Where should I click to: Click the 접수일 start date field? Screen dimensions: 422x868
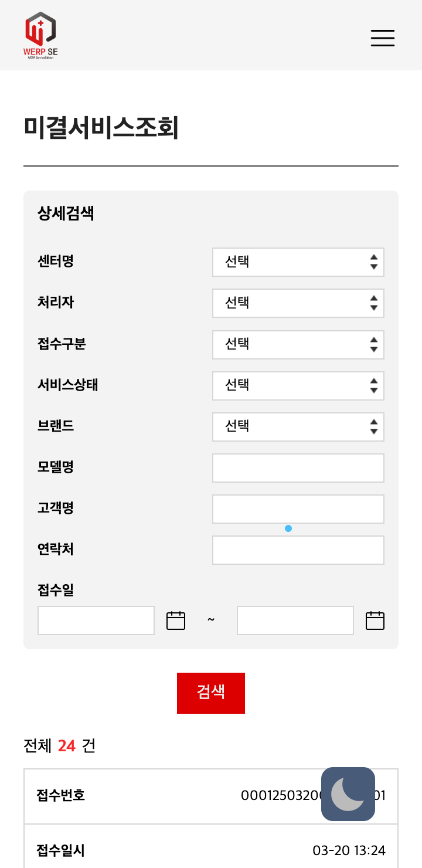click(x=96, y=621)
